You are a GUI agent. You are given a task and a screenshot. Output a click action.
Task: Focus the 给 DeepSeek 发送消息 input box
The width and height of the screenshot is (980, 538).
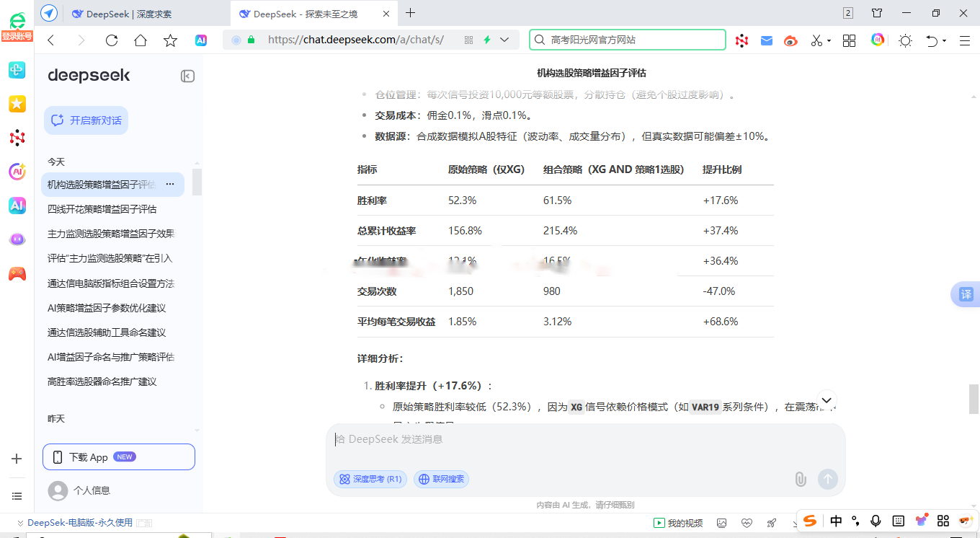coord(585,439)
